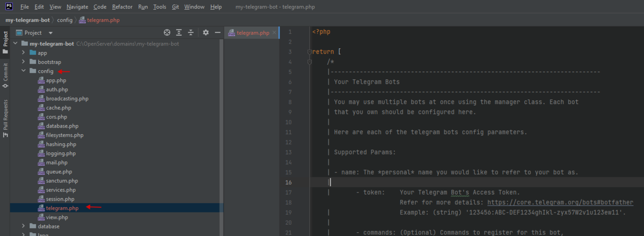Click Select Opened File target icon

[167, 33]
